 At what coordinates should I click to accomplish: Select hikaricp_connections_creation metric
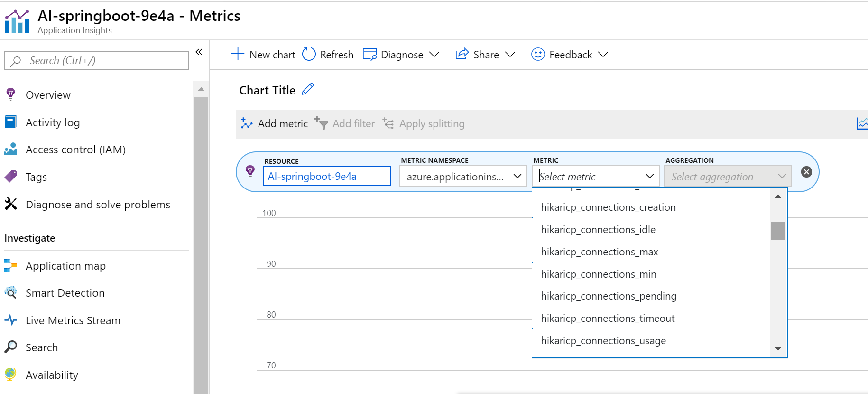pyautogui.click(x=609, y=207)
